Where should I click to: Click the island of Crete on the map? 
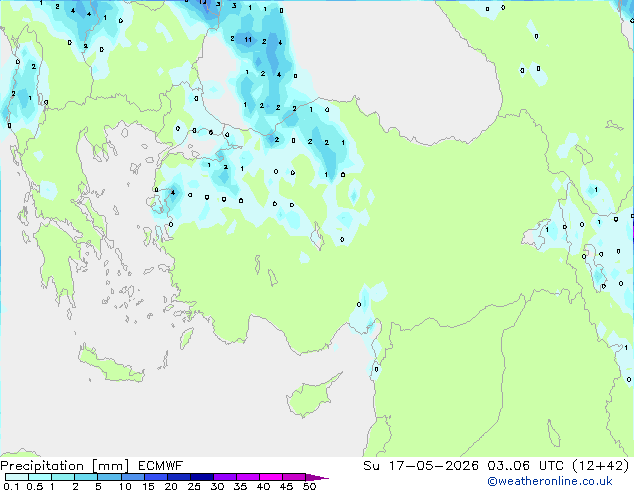(x=110, y=364)
